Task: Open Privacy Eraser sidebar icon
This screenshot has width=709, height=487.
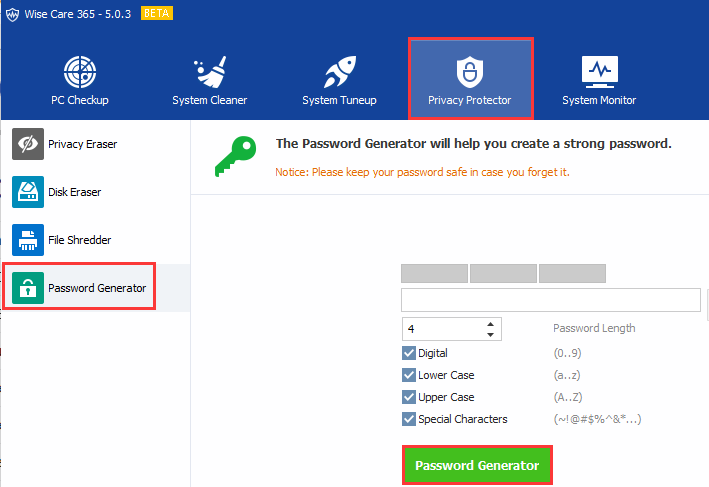Action: (28, 144)
